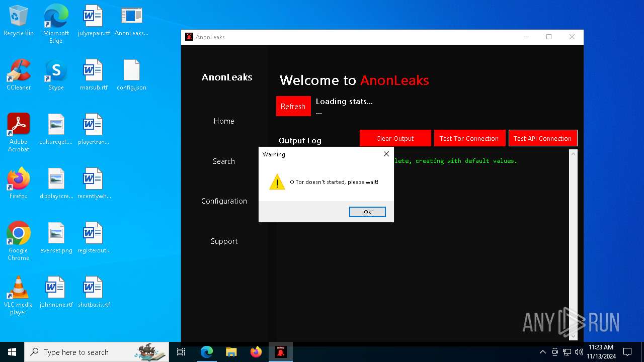644x362 pixels.
Task: Show hidden system tray icons
Action: tap(542, 352)
